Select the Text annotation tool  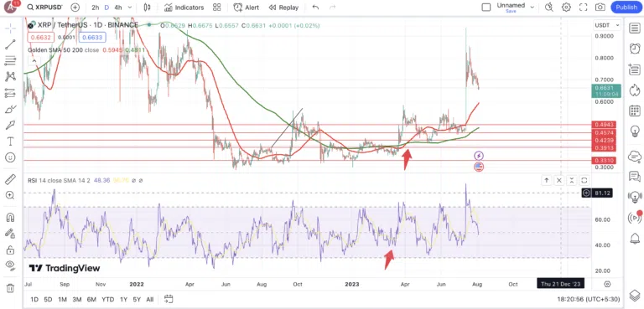point(10,142)
